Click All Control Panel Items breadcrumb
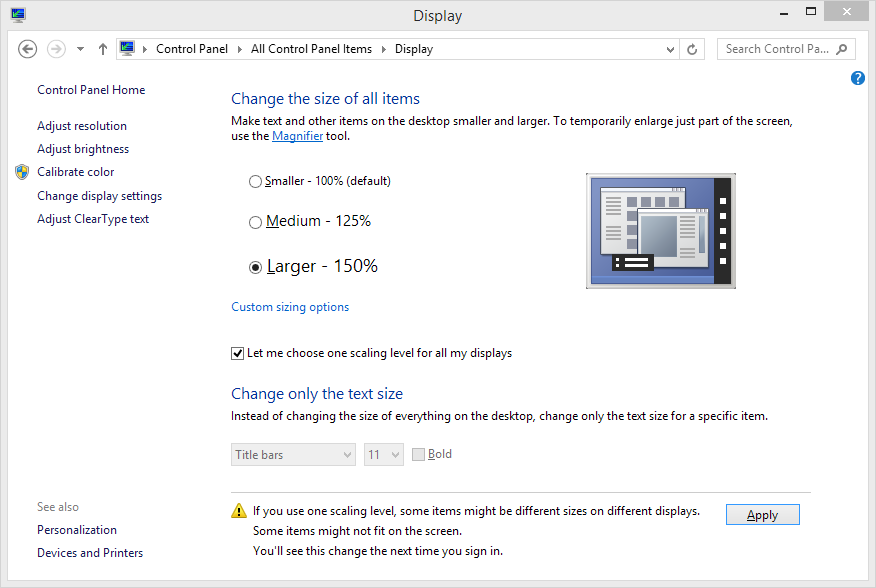 311,49
